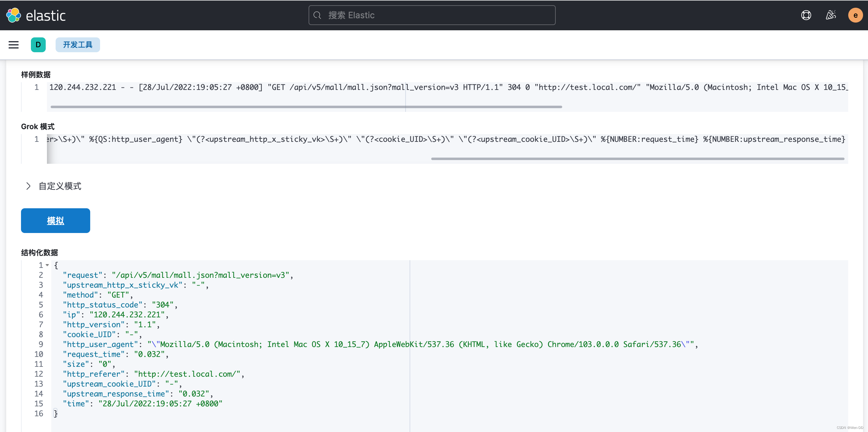This screenshot has height=432, width=868.
Task: Click the closing brace on line 16
Action: pos(56,413)
